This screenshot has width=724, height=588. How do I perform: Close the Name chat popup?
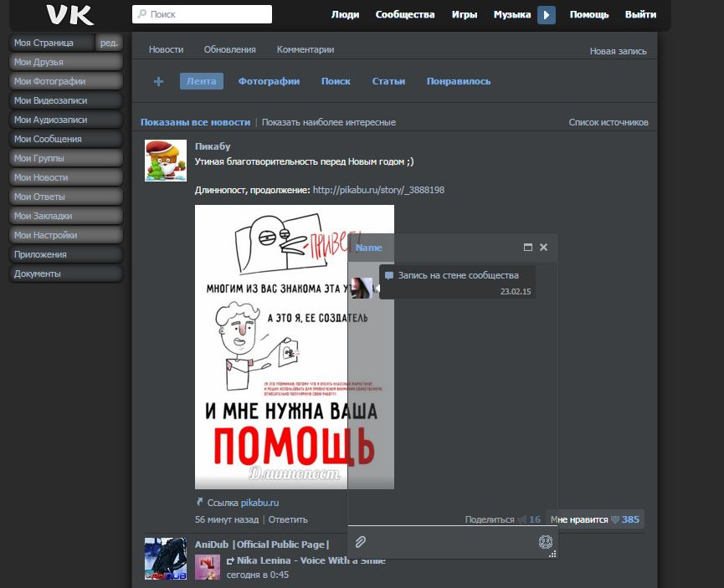coord(543,248)
